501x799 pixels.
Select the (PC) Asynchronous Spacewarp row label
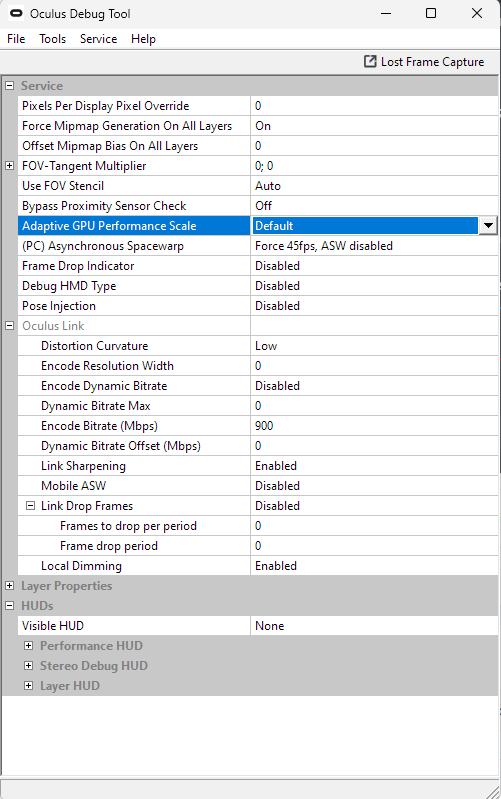coord(102,246)
